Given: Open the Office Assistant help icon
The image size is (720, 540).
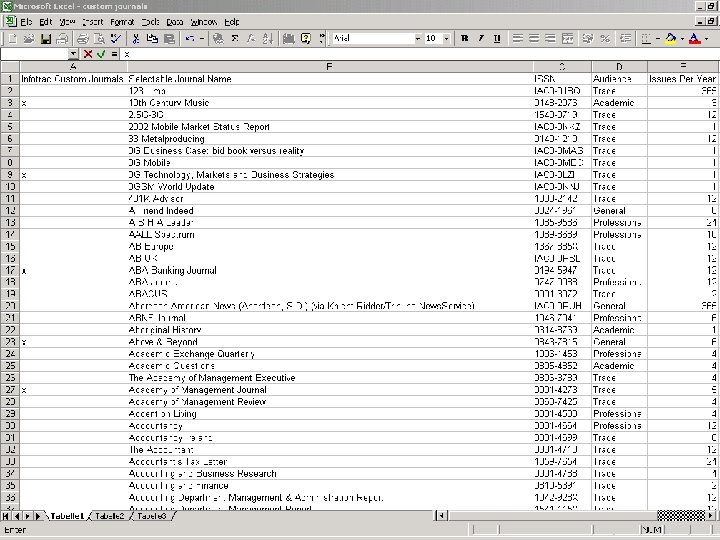Looking at the screenshot, I should (306, 39).
